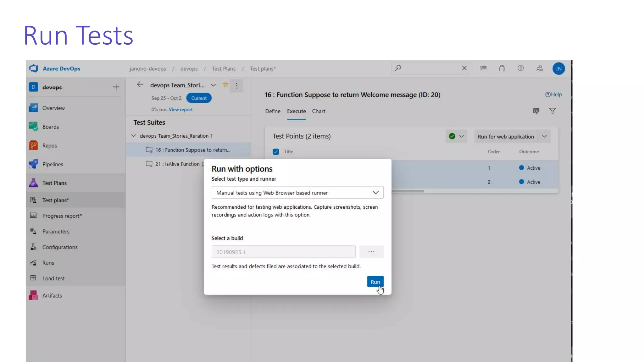Click the build selection ellipsis button
Screen dimensions: 644x362
[371, 252]
